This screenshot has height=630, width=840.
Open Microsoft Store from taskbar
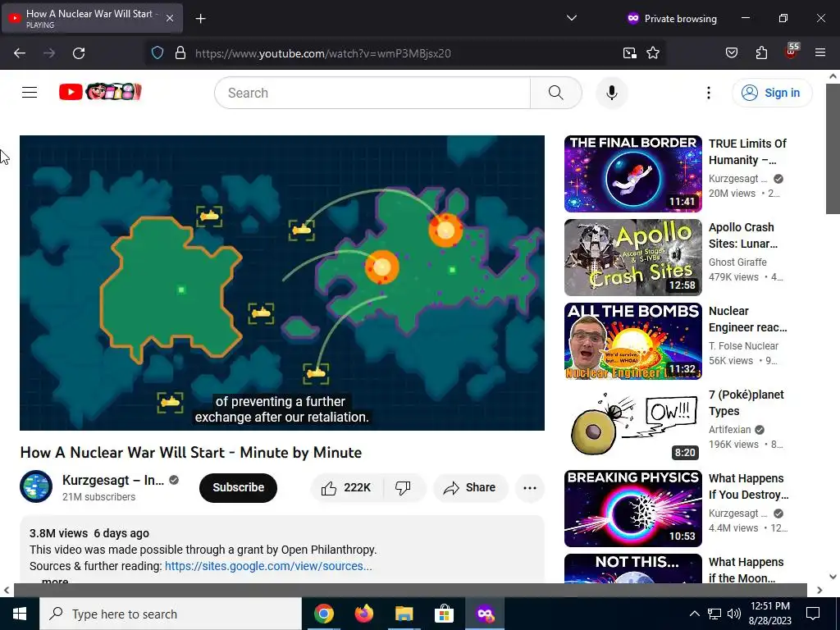(444, 614)
